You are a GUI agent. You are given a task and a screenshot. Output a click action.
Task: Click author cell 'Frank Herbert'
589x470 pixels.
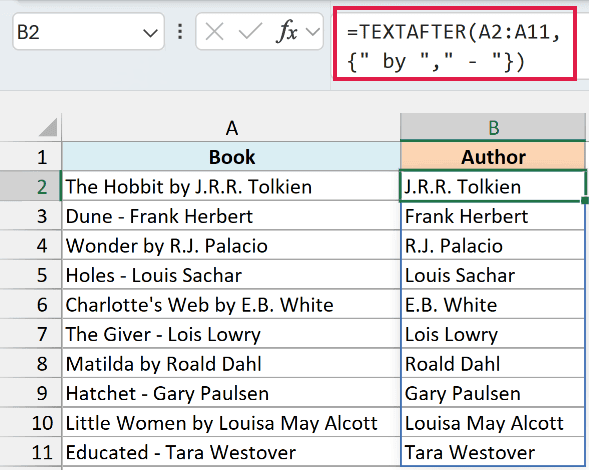pyautogui.click(x=493, y=216)
